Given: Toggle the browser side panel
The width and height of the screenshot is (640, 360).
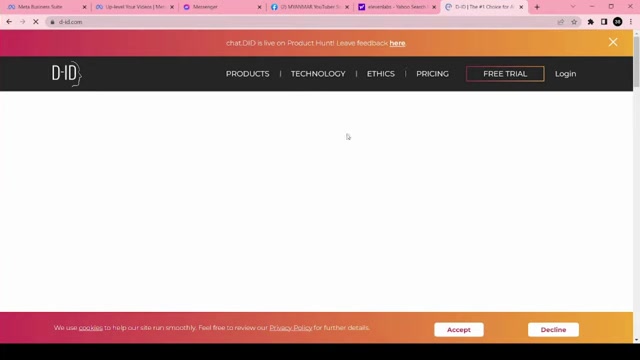Looking at the screenshot, I should [604, 22].
